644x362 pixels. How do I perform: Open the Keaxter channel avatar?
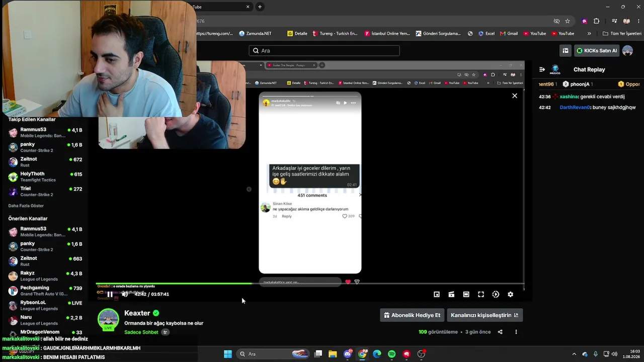[108, 319]
